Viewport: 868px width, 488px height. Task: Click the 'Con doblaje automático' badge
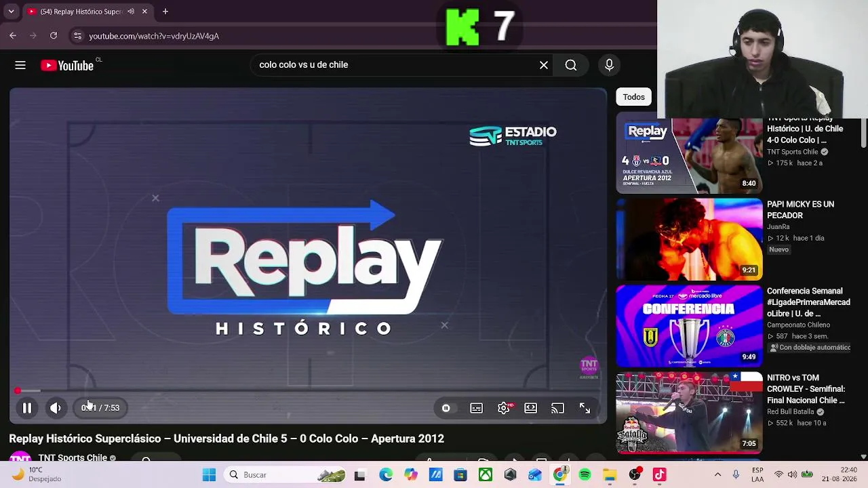pyautogui.click(x=810, y=347)
